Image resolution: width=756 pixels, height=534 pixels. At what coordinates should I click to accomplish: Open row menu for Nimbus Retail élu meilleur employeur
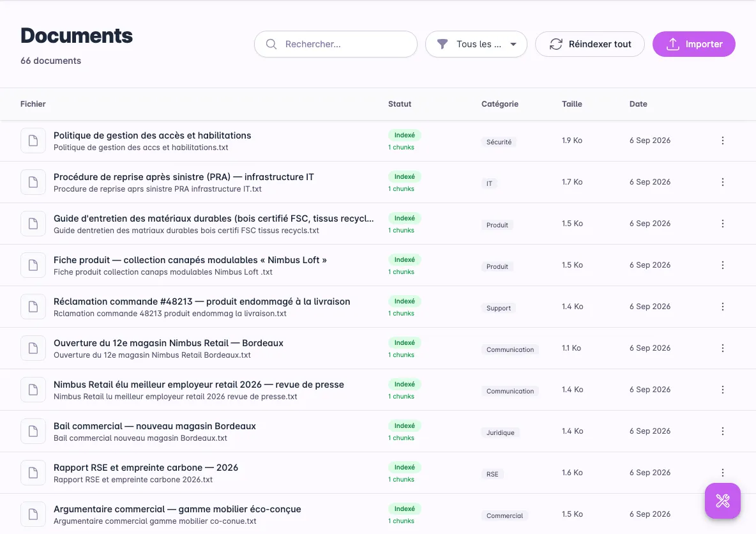tap(722, 389)
